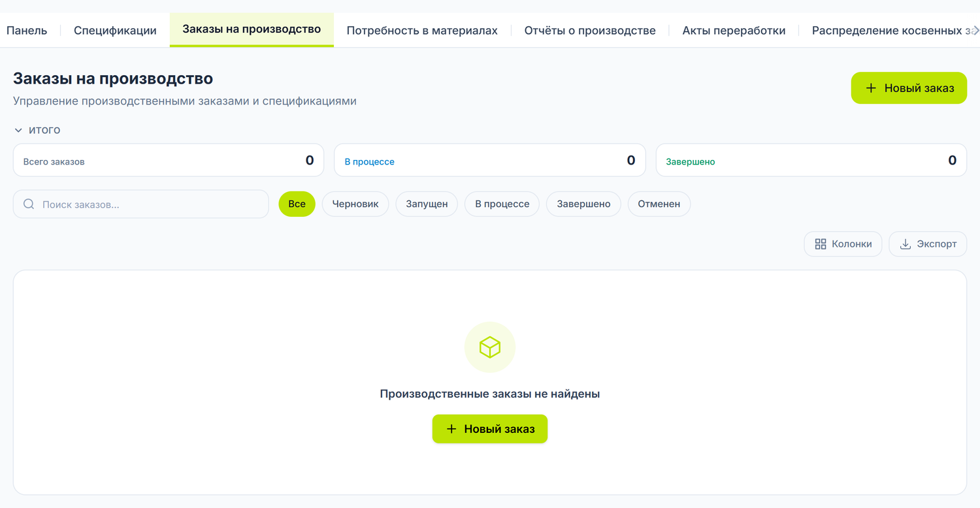Filter orders by Черновик status
The width and height of the screenshot is (980, 508).
click(x=355, y=204)
